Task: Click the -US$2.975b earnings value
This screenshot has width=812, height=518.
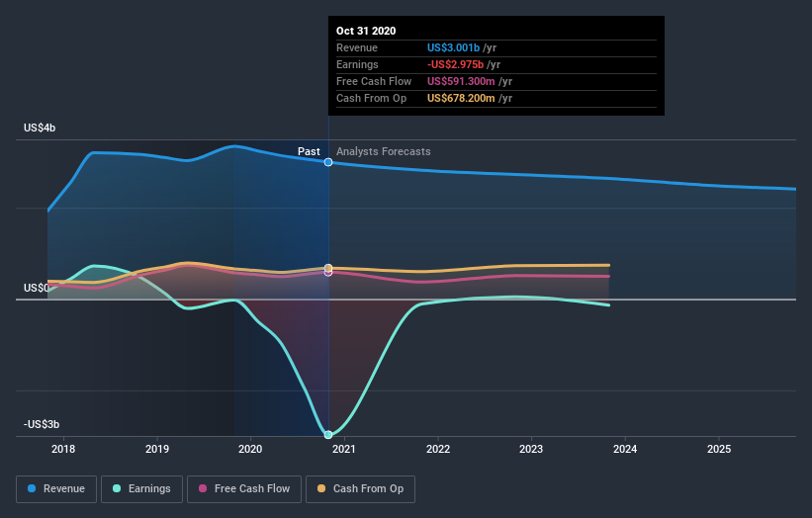Action: tap(455, 64)
